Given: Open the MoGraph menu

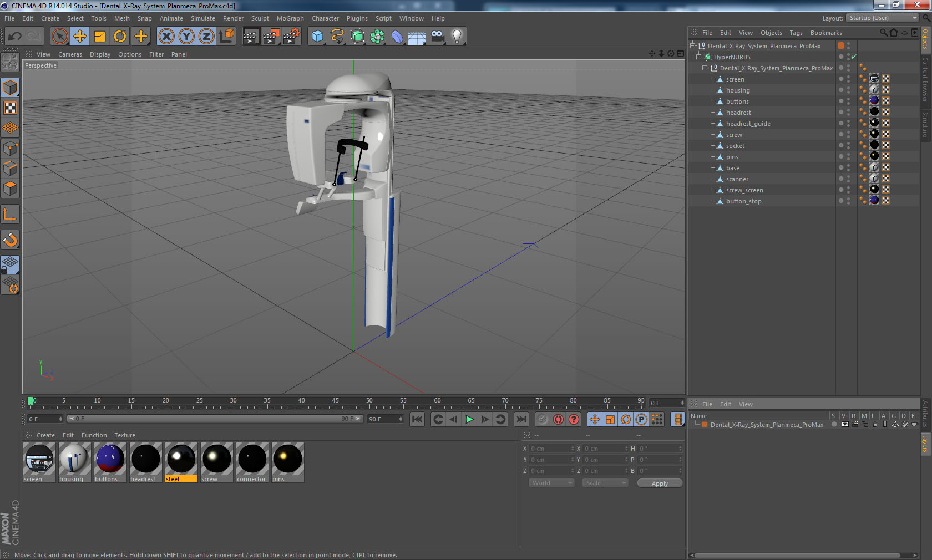Looking at the screenshot, I should [290, 18].
